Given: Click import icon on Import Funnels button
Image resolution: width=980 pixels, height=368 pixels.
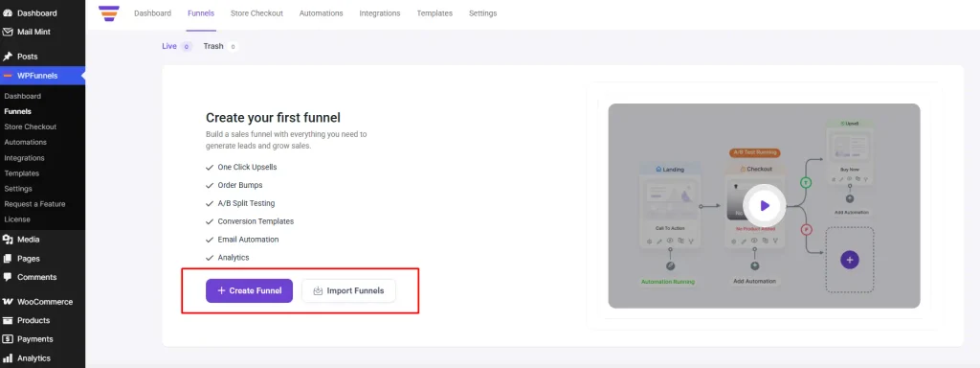Looking at the screenshot, I should [x=318, y=290].
